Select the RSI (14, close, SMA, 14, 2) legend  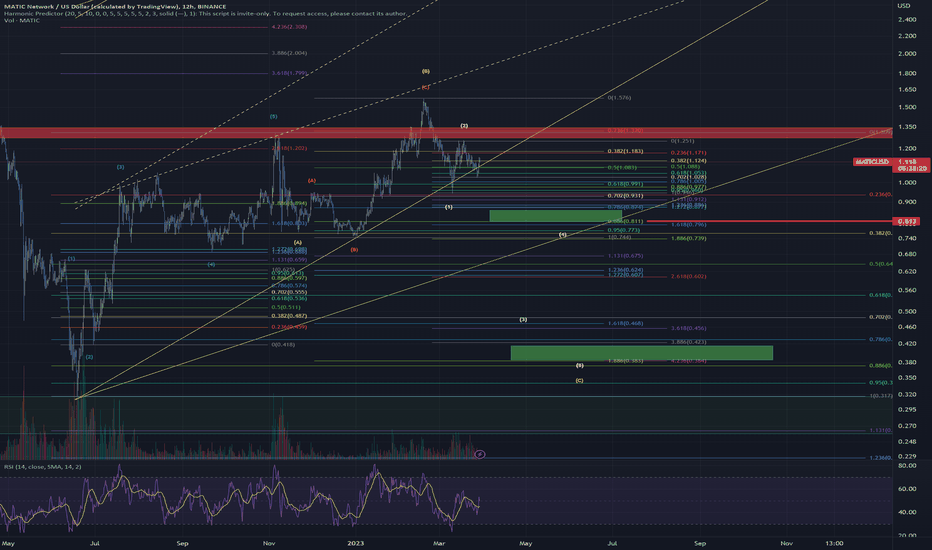click(43, 467)
